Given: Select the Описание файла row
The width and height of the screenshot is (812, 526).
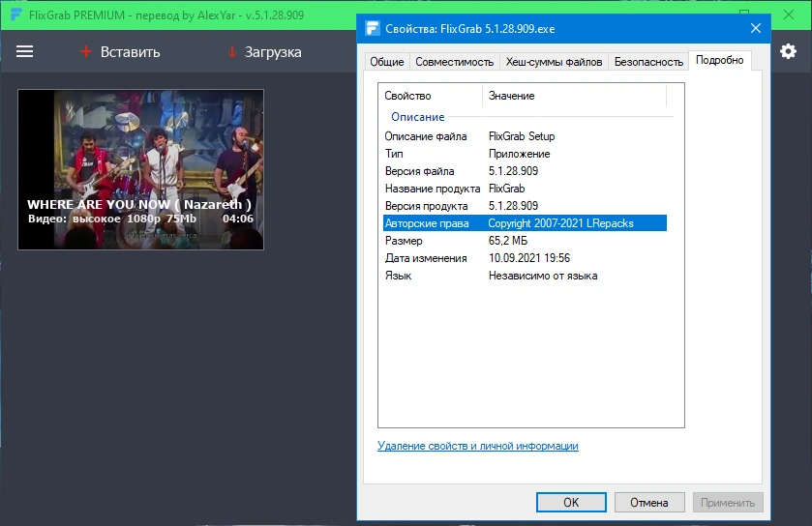Looking at the screenshot, I should tap(525, 136).
